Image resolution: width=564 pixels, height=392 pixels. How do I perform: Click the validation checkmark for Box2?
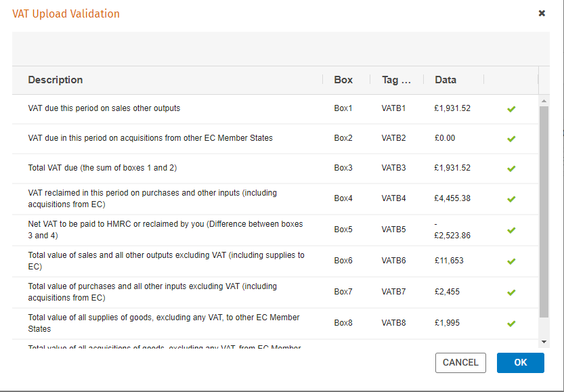pyautogui.click(x=511, y=139)
